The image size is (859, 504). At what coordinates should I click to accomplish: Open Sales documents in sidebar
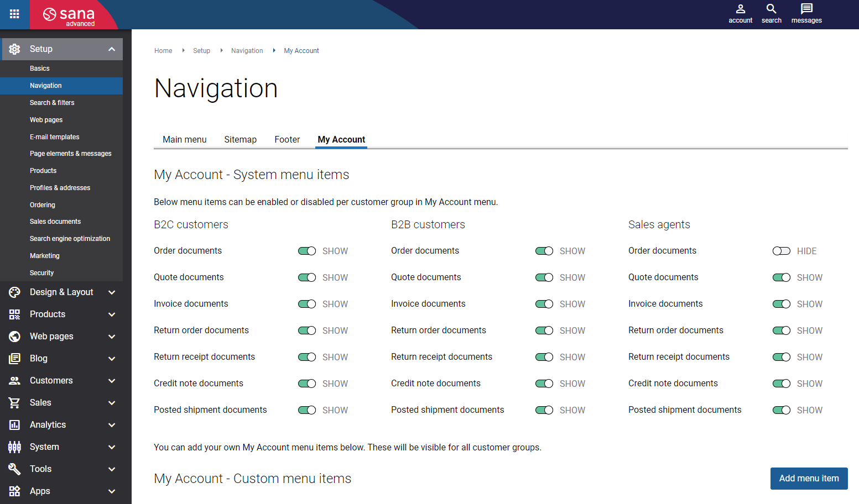tap(61, 222)
